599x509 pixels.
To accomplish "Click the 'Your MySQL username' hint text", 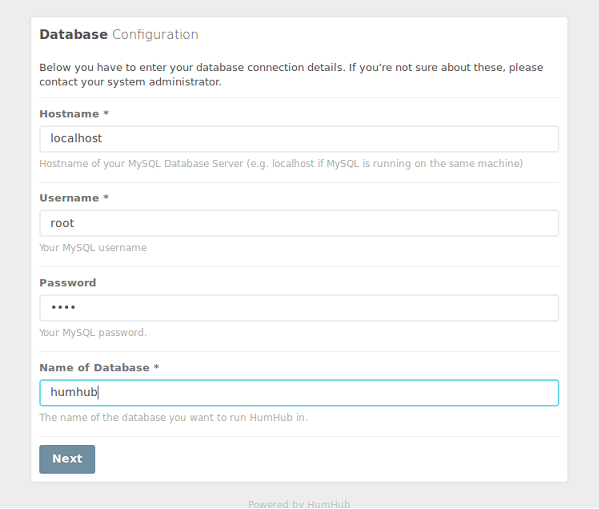I will [x=93, y=248].
